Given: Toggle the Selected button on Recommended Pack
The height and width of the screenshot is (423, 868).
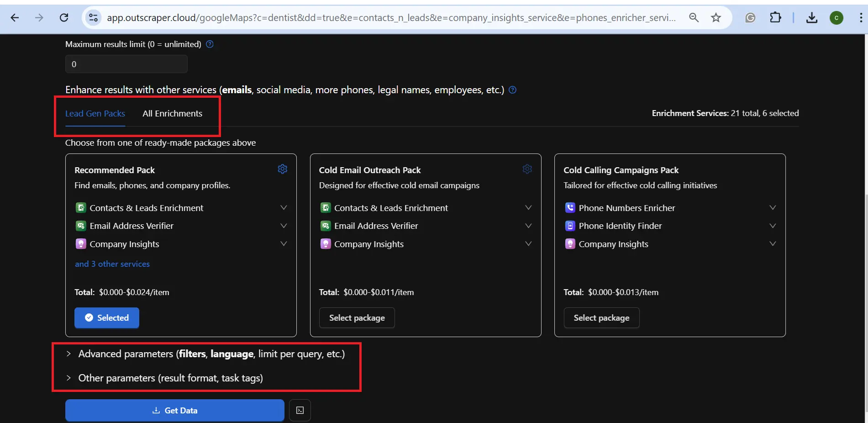Looking at the screenshot, I should (107, 318).
